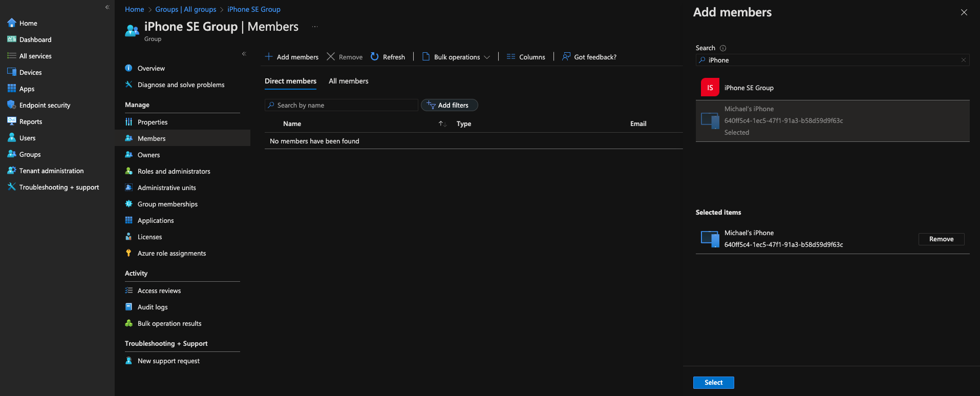The image size is (980, 396).
Task: Open the Users icon in sidebar
Action: point(12,138)
